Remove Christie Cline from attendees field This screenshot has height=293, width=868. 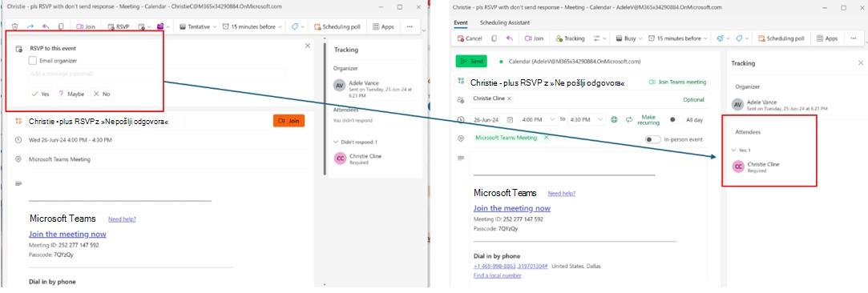point(509,98)
